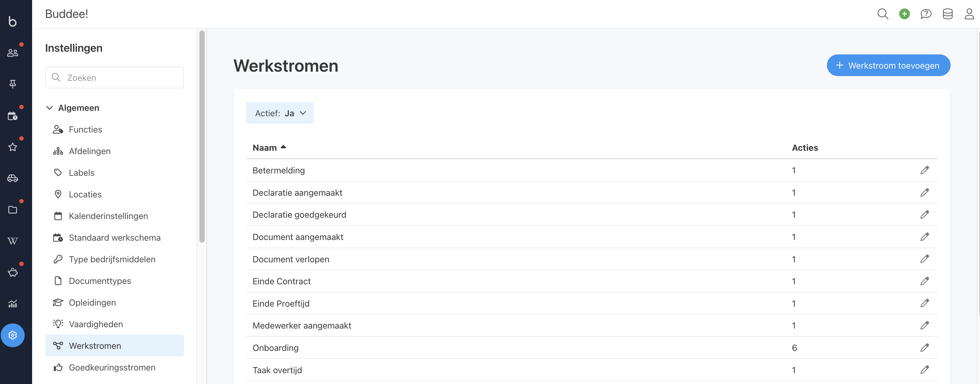Click the Buddee! title text
This screenshot has height=384, width=980.
[67, 14]
